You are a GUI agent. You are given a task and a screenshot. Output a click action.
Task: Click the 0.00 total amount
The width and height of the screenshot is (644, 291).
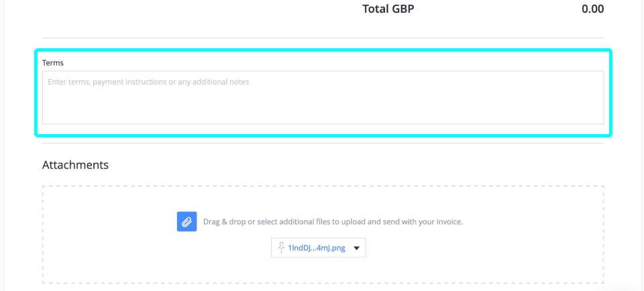coord(592,9)
